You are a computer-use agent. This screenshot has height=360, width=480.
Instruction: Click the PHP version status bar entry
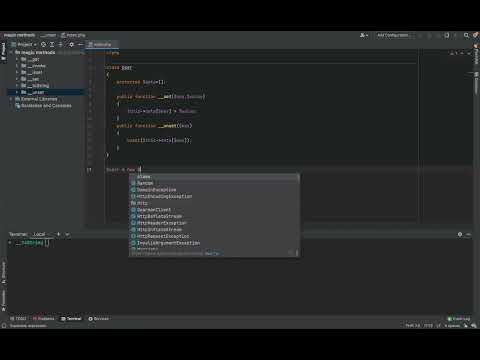(x=413, y=326)
